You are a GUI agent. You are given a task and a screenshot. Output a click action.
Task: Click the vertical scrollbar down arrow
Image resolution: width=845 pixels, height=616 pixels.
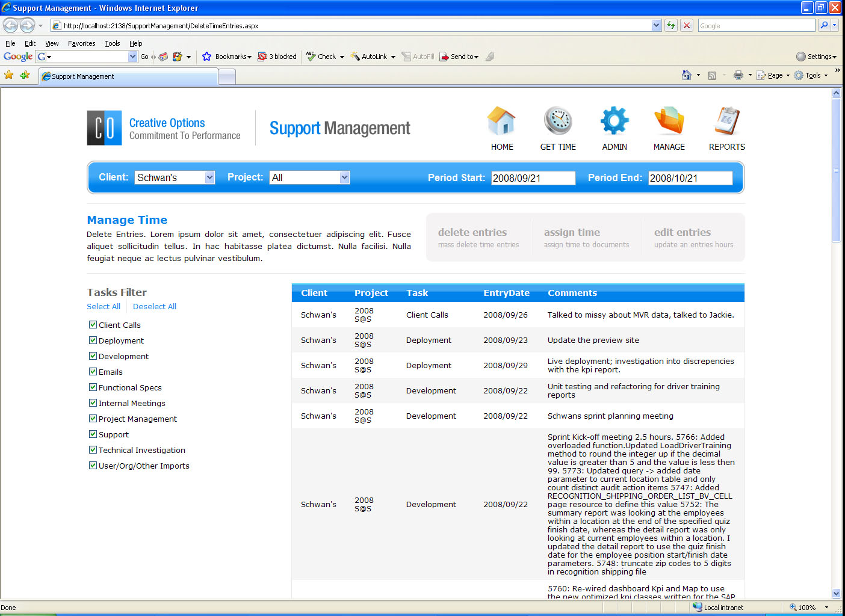coord(836,593)
